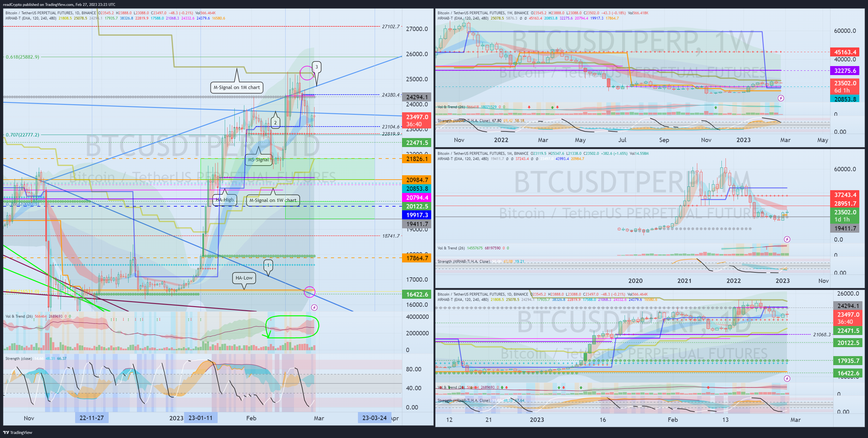
Task: Click the green 20122.5 price label on the main chart
Action: coord(417,206)
